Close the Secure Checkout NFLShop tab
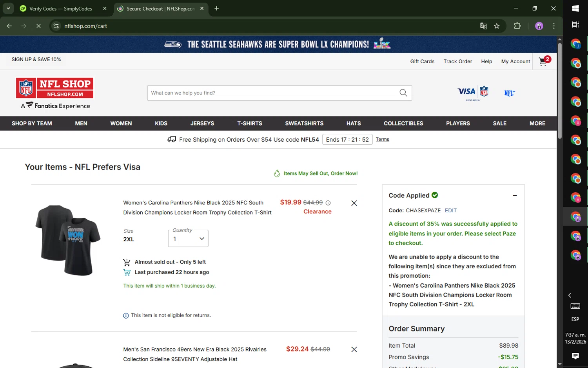588x368 pixels. [x=202, y=8]
